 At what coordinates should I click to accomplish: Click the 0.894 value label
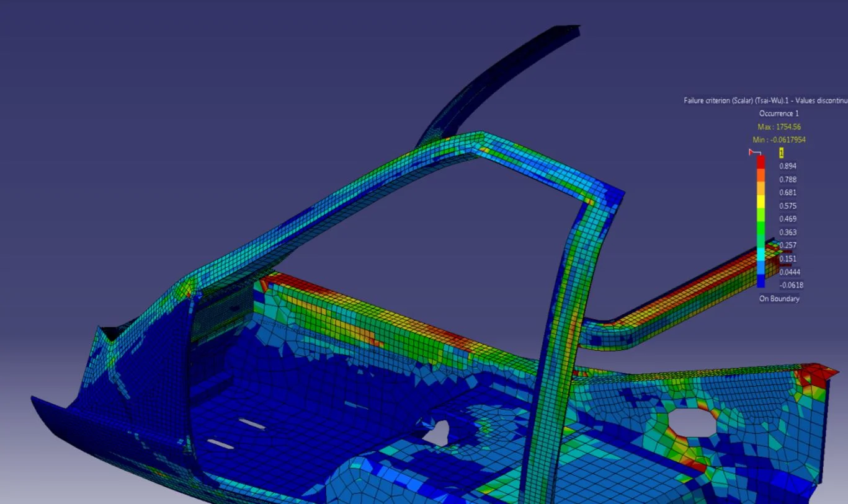[x=787, y=166]
